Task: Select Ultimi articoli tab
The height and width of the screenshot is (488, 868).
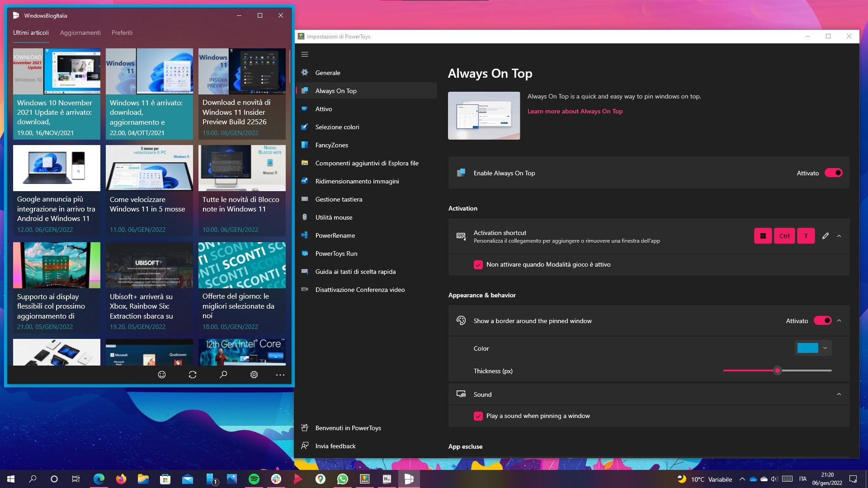Action: [x=31, y=33]
